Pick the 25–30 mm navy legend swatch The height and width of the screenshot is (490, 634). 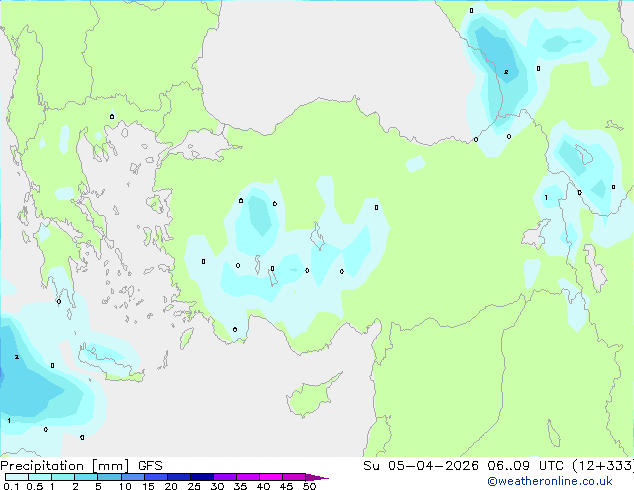pyautogui.click(x=202, y=477)
